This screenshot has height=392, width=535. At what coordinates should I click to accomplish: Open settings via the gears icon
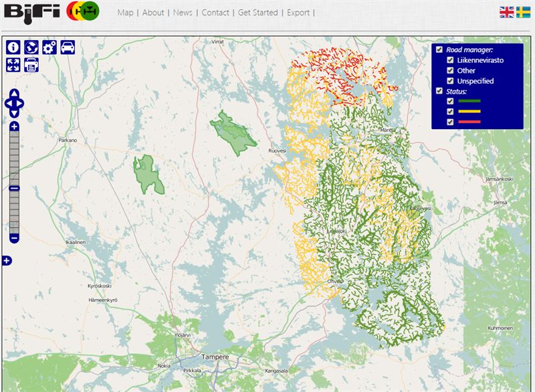point(49,47)
